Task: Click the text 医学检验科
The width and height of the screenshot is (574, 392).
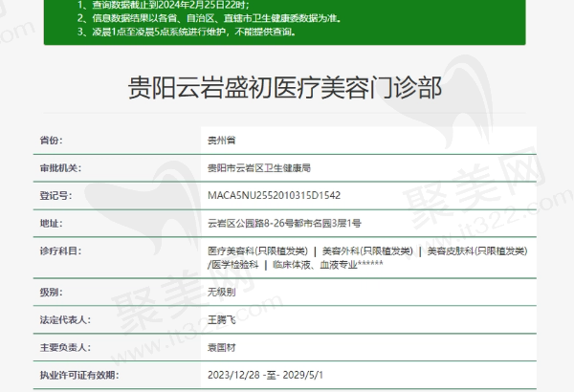Action: coord(234,265)
